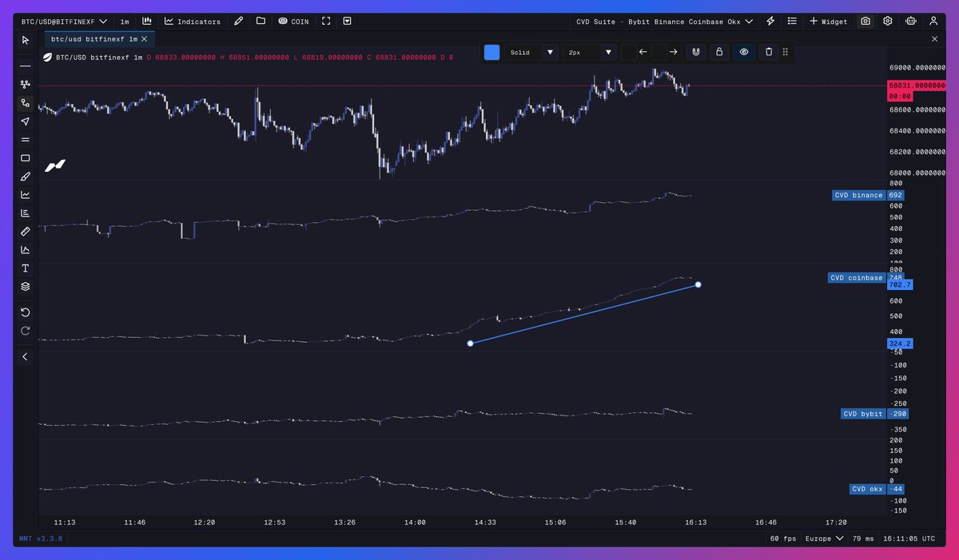Change the blue line color swatch
This screenshot has height=560, width=959.
491,52
